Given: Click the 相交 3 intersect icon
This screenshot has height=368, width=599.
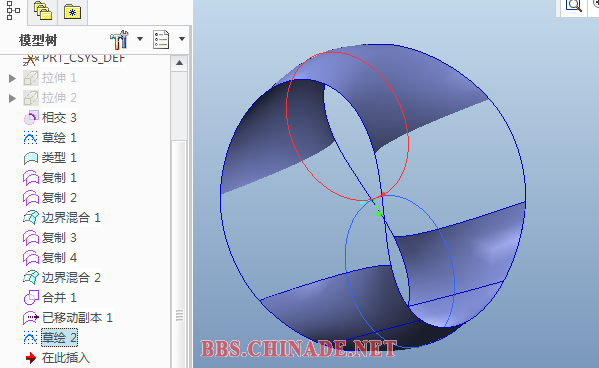Looking at the screenshot, I should point(31,118).
